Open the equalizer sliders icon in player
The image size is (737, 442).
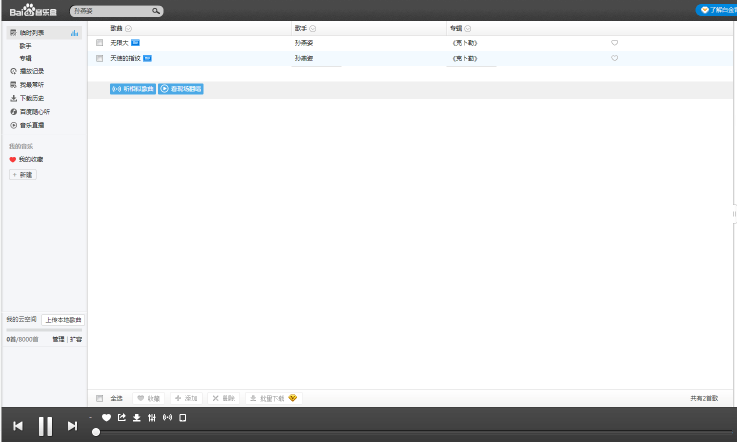pyautogui.click(x=152, y=418)
